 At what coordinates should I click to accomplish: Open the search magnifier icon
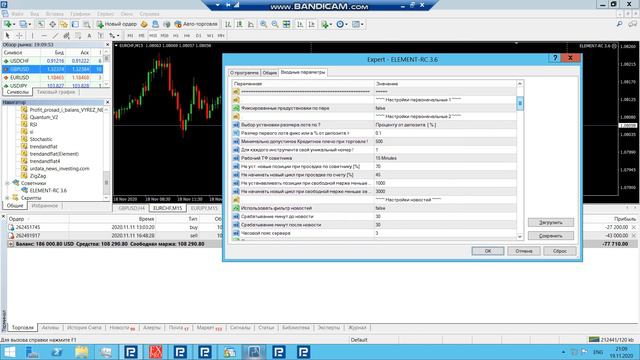(620, 24)
